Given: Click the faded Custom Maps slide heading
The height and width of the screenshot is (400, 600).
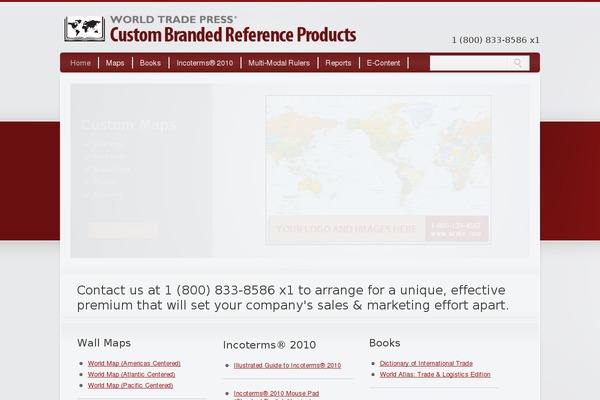Looking at the screenshot, I should (129, 125).
